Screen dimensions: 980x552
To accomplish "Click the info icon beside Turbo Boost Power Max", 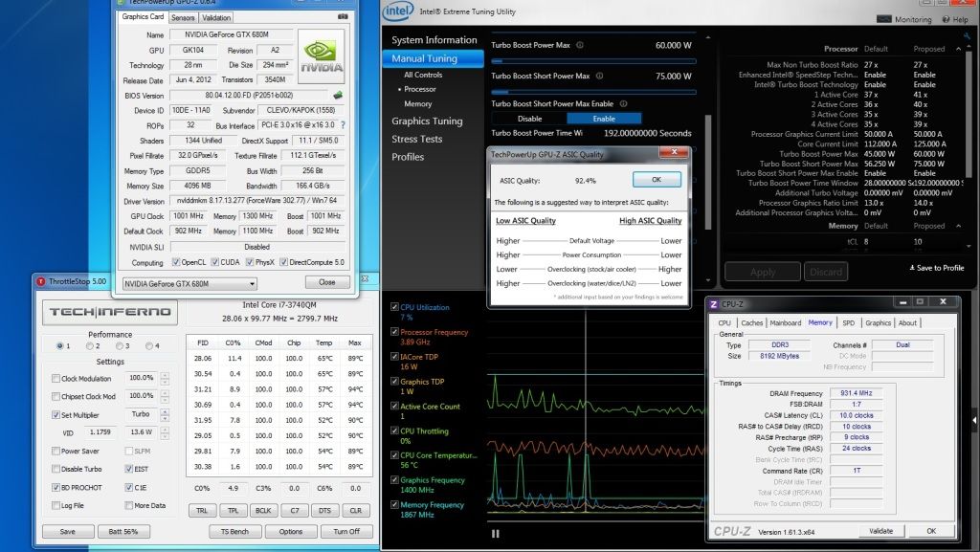I will click(x=581, y=45).
